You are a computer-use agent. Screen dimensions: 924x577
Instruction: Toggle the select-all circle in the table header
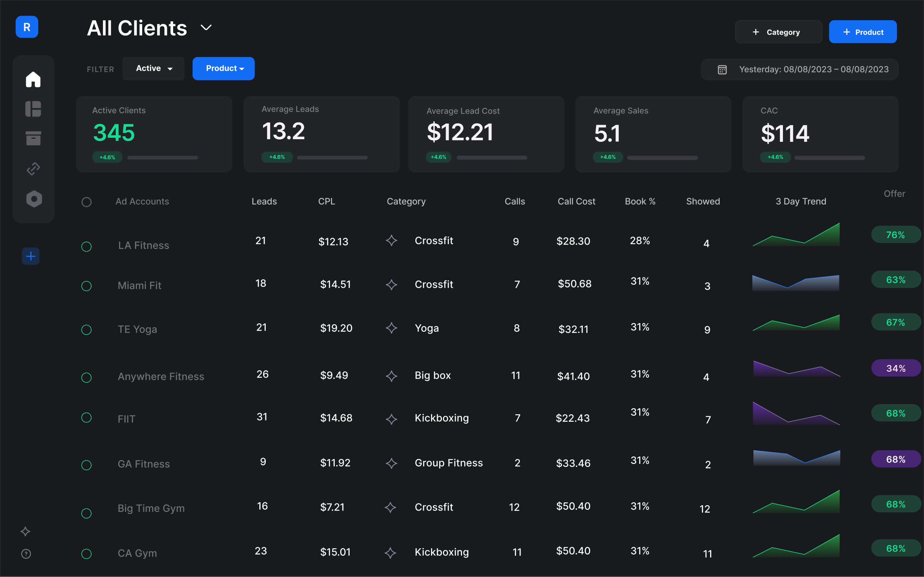tap(87, 202)
